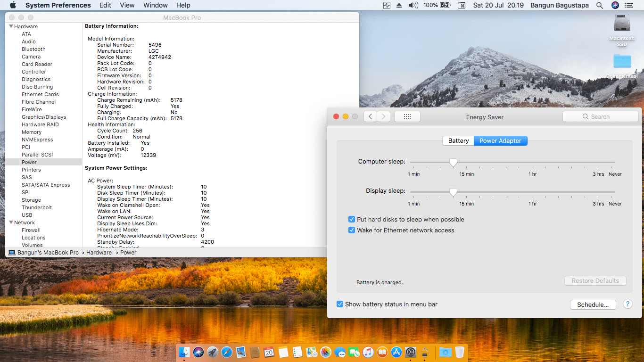Open App Store from the dock

coord(396,352)
